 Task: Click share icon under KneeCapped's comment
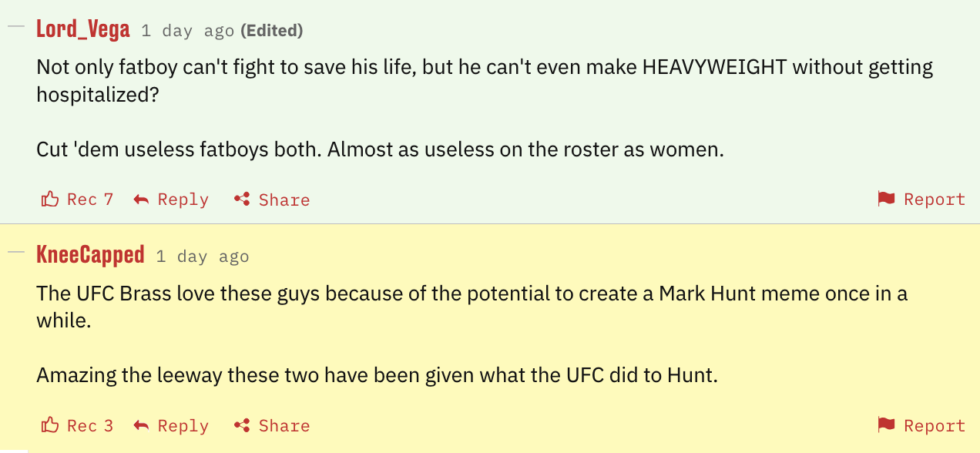(x=242, y=425)
